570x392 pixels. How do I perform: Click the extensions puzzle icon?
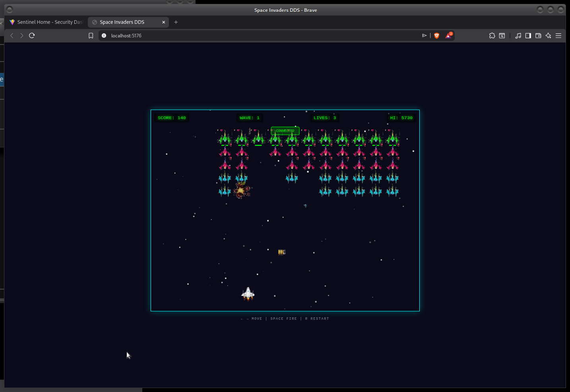tap(492, 35)
